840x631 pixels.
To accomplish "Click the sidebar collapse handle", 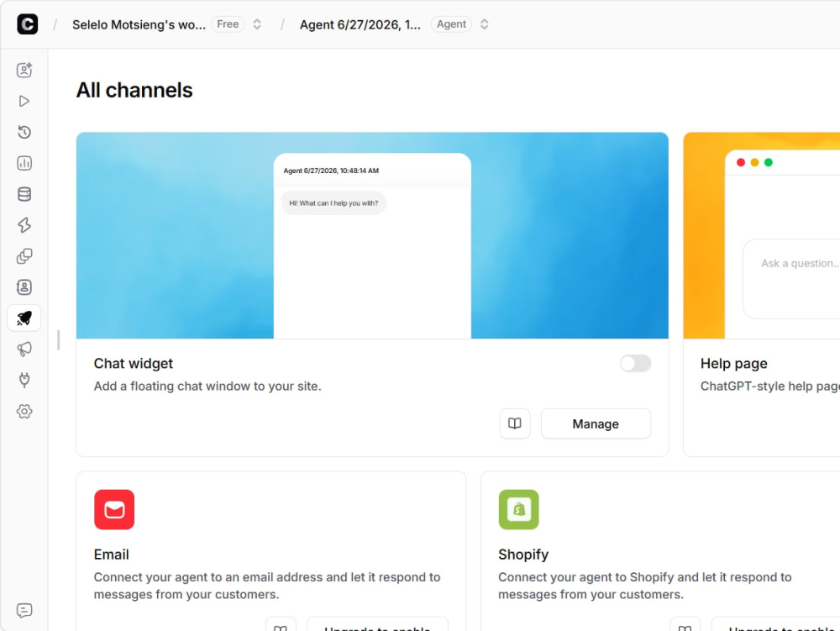I will pyautogui.click(x=59, y=340).
